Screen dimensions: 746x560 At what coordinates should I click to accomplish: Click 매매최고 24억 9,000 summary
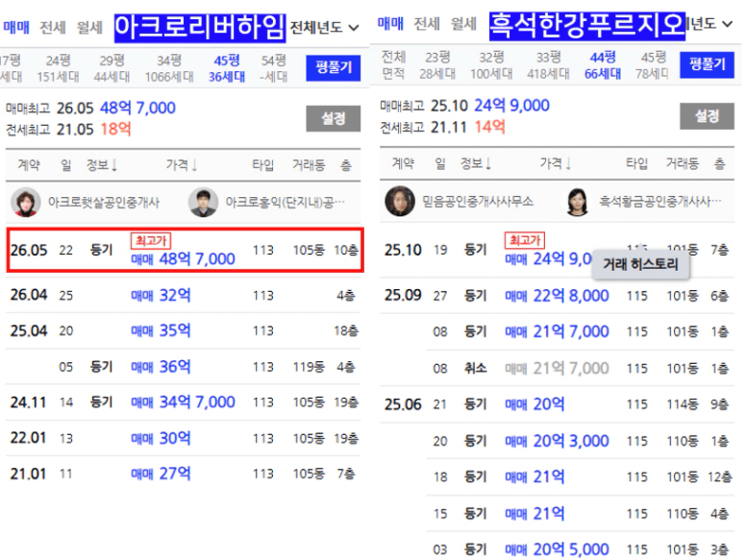(x=464, y=106)
